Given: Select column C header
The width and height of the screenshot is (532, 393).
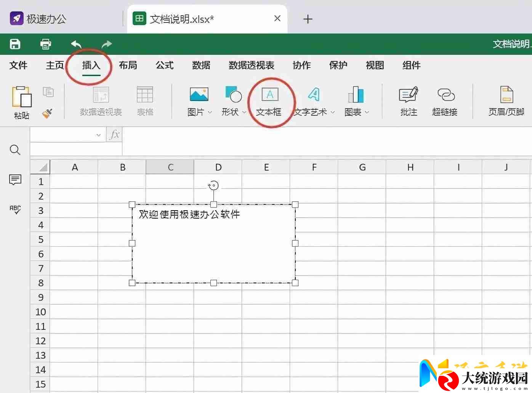Looking at the screenshot, I should [x=170, y=167].
